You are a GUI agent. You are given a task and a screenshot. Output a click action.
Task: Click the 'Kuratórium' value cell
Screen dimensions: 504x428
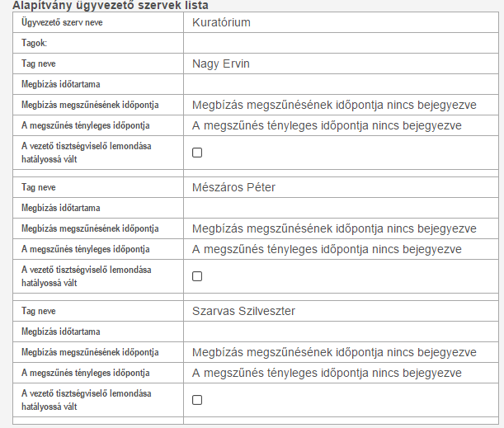pyautogui.click(x=341, y=22)
